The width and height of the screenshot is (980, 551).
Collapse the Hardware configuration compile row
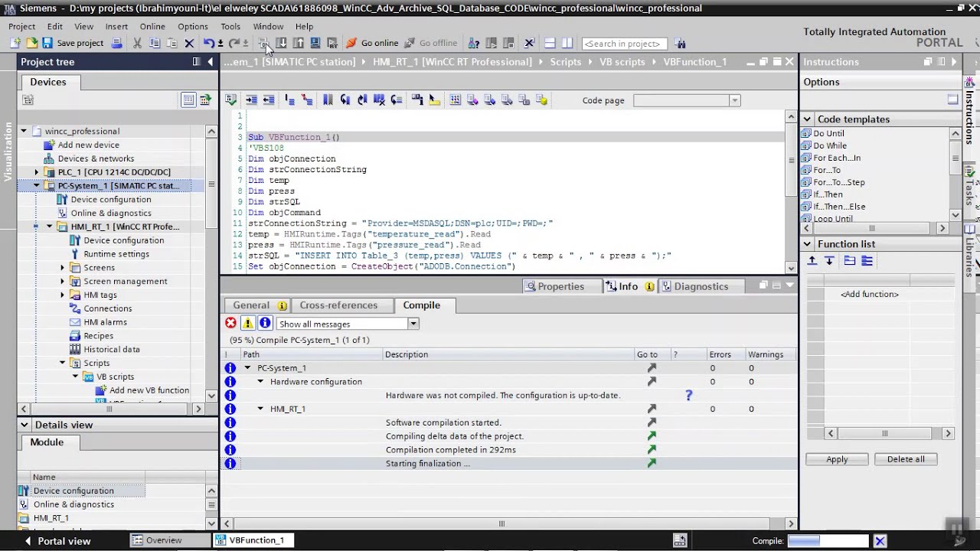point(260,381)
